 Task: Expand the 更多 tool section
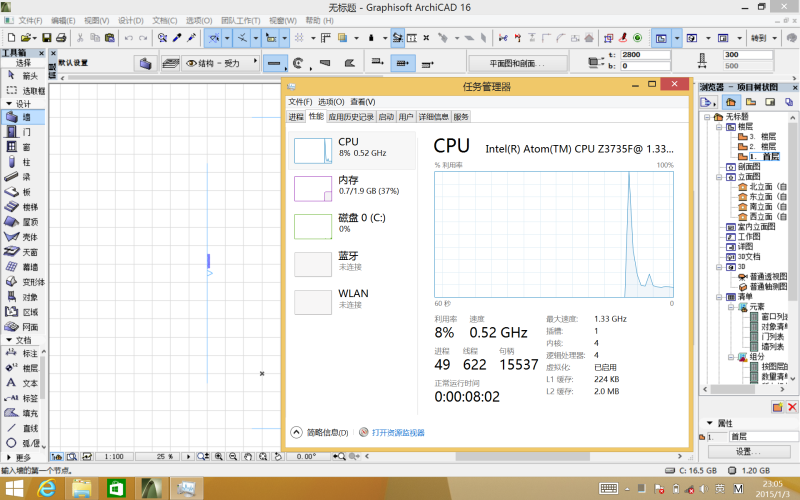[x=20, y=457]
